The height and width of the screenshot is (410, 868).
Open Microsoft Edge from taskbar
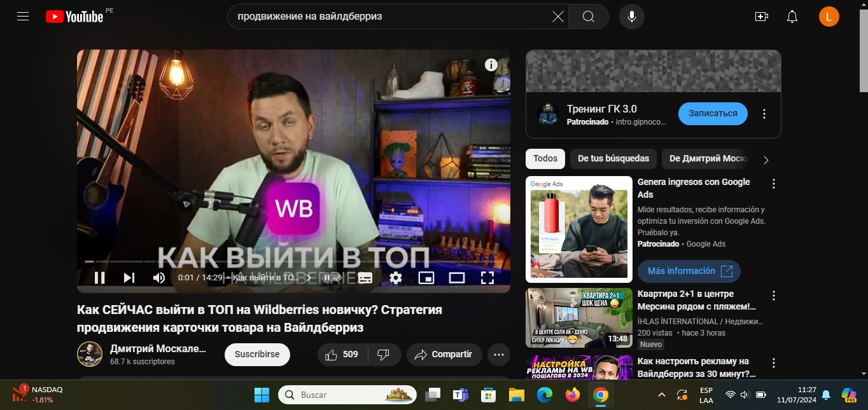point(544,395)
